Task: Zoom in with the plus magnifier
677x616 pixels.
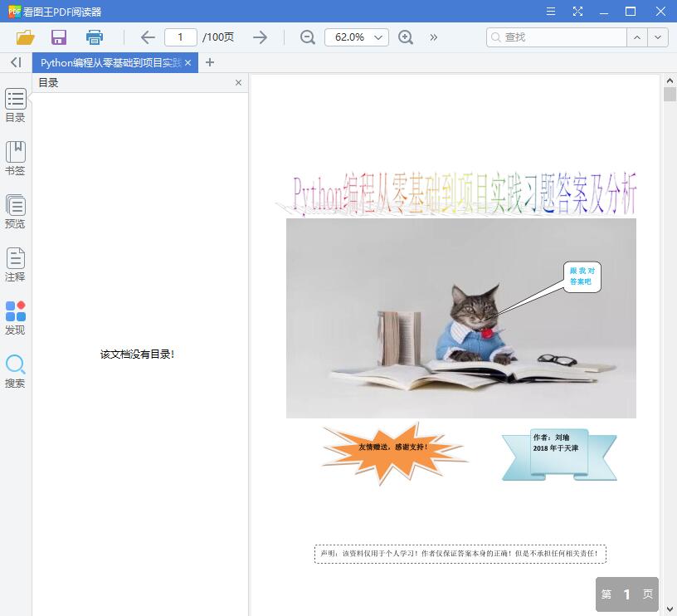Action: 406,37
